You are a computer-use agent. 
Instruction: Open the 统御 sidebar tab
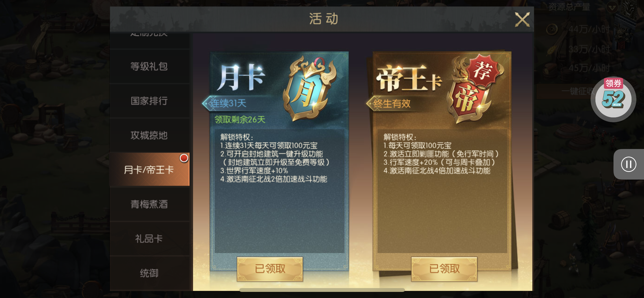pyautogui.click(x=150, y=273)
